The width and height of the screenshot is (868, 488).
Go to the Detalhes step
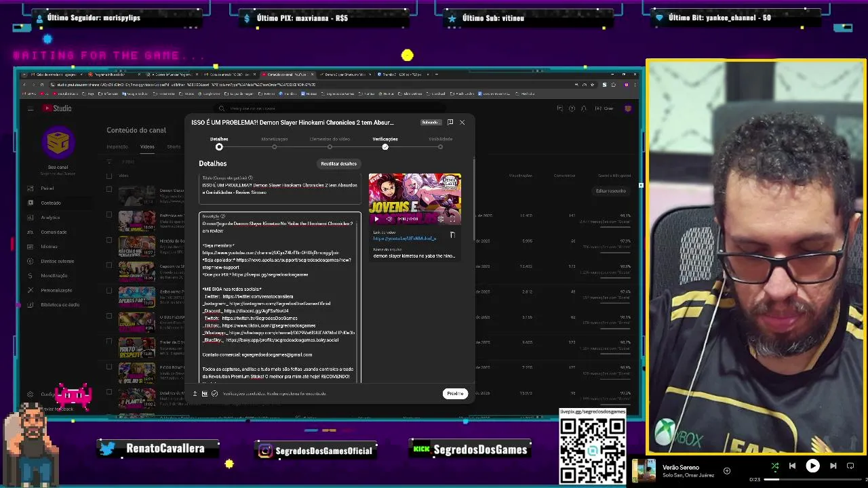pyautogui.click(x=219, y=142)
